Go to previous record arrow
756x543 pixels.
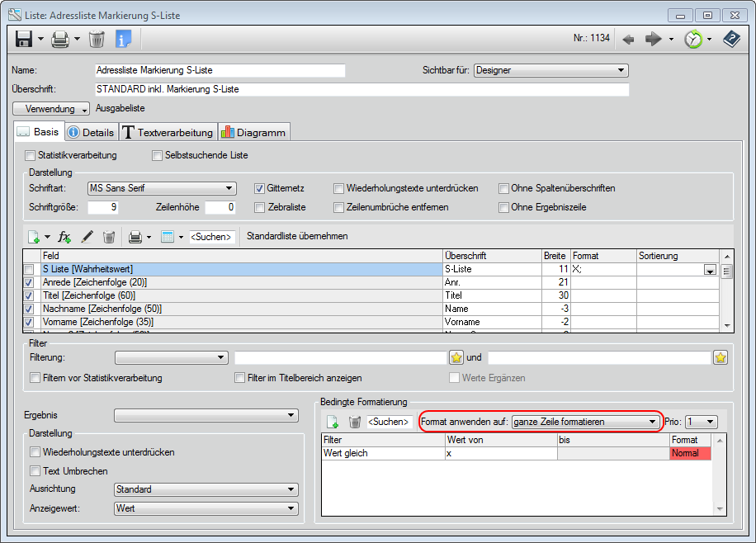(628, 39)
